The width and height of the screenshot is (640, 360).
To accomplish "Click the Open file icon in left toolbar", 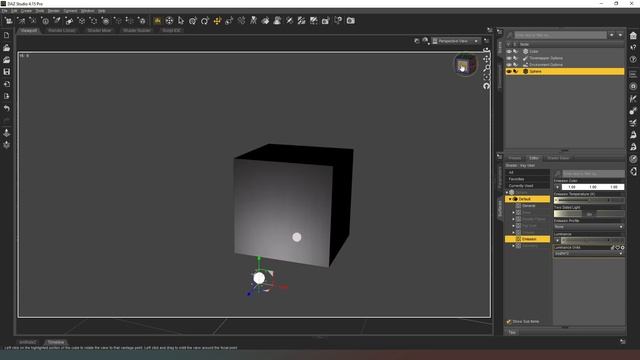I will pyautogui.click(x=7, y=48).
